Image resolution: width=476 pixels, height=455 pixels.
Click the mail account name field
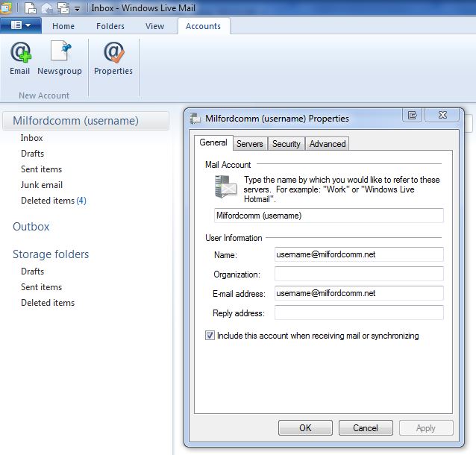pos(329,216)
